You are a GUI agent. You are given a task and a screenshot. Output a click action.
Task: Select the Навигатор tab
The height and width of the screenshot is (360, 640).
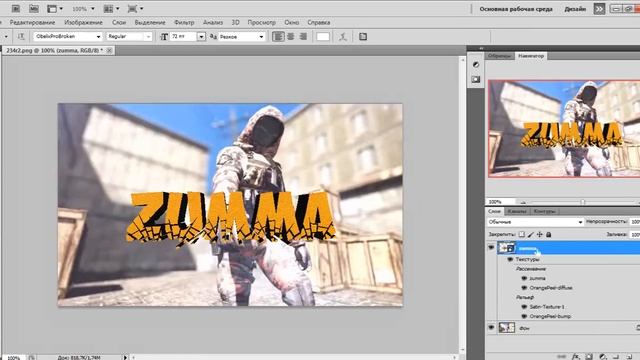[531, 56]
